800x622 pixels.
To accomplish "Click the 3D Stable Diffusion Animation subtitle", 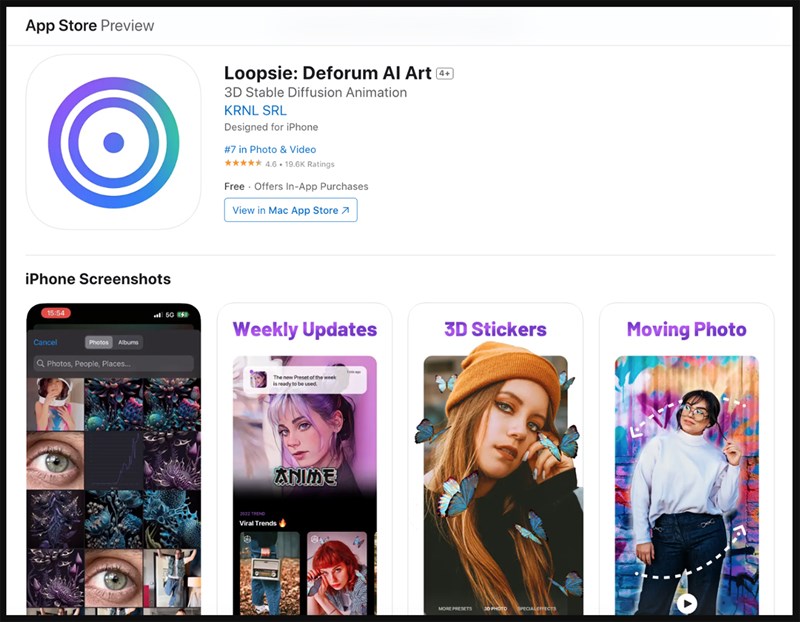I will pos(315,92).
